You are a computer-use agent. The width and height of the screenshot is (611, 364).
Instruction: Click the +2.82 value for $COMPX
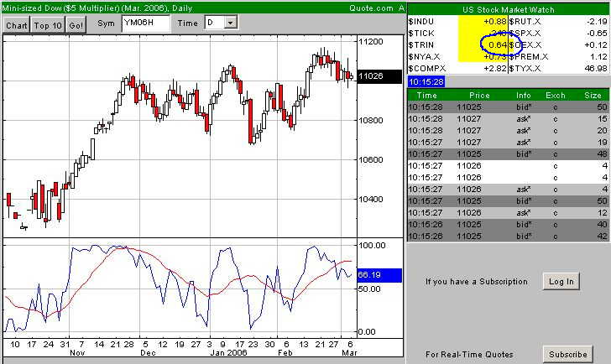pos(495,69)
